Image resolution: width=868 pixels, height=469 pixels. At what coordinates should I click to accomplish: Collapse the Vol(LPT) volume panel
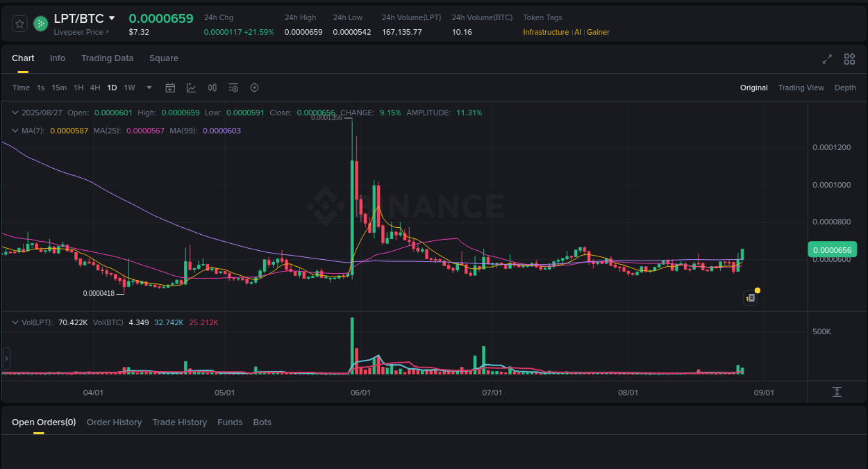point(15,322)
